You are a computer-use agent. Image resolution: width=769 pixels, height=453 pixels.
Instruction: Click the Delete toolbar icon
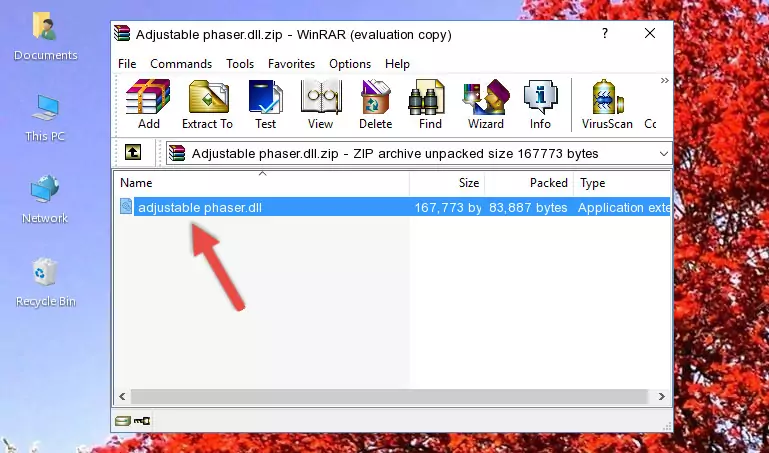tap(376, 104)
